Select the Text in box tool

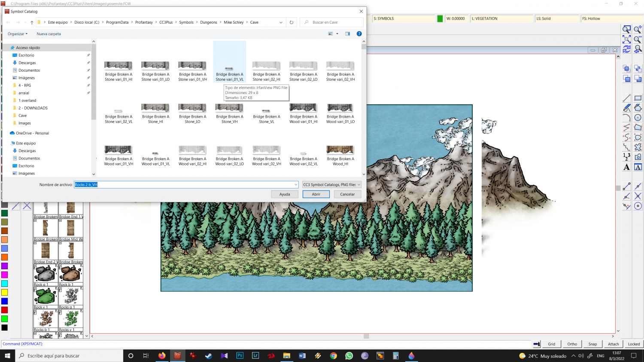click(x=638, y=167)
